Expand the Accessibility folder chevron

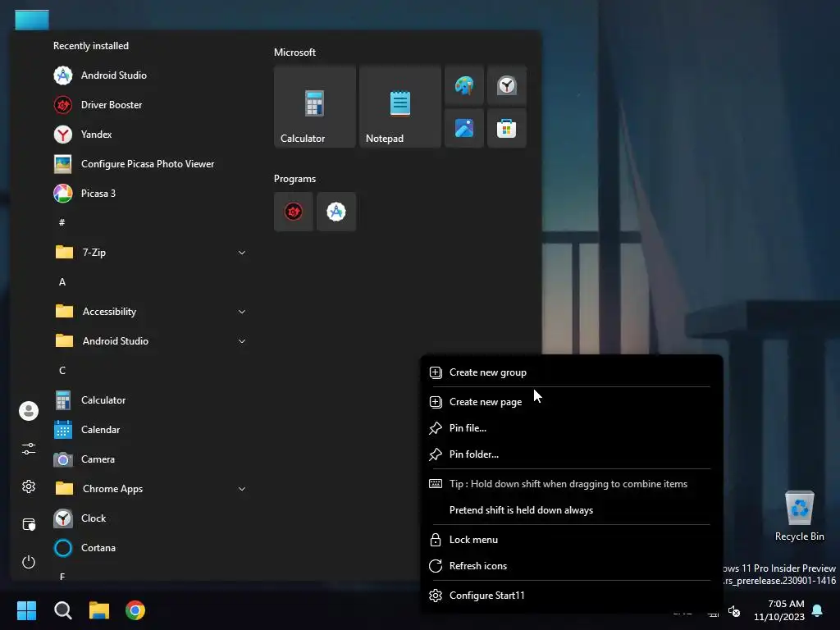pos(242,312)
